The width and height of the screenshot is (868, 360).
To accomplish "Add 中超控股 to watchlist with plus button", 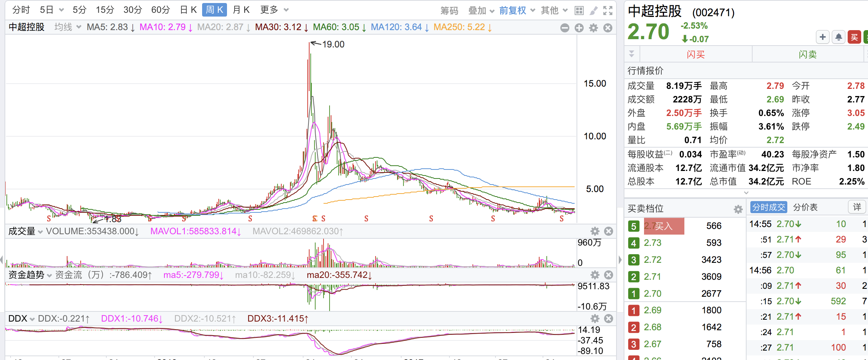I will pyautogui.click(x=823, y=37).
